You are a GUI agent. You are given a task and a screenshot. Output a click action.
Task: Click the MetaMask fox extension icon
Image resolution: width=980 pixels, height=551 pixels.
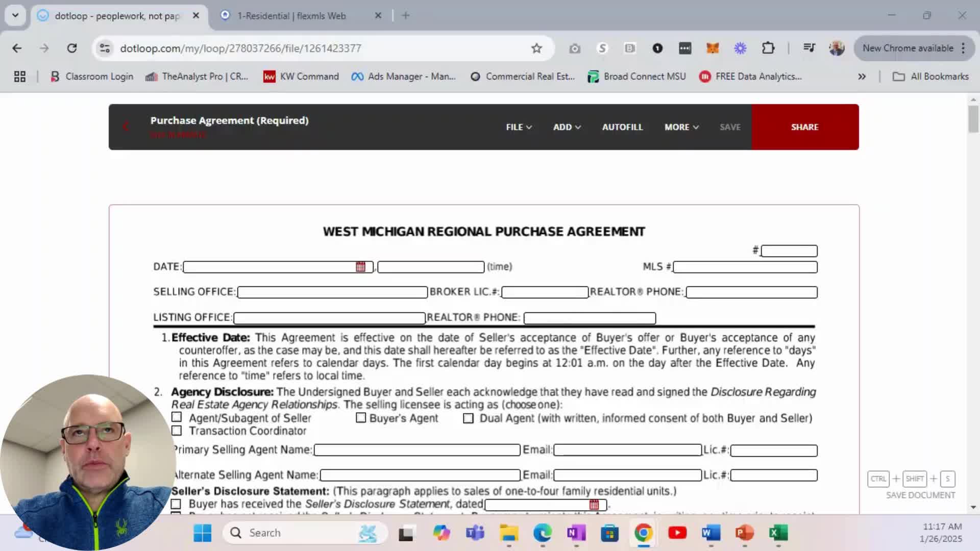pos(713,48)
